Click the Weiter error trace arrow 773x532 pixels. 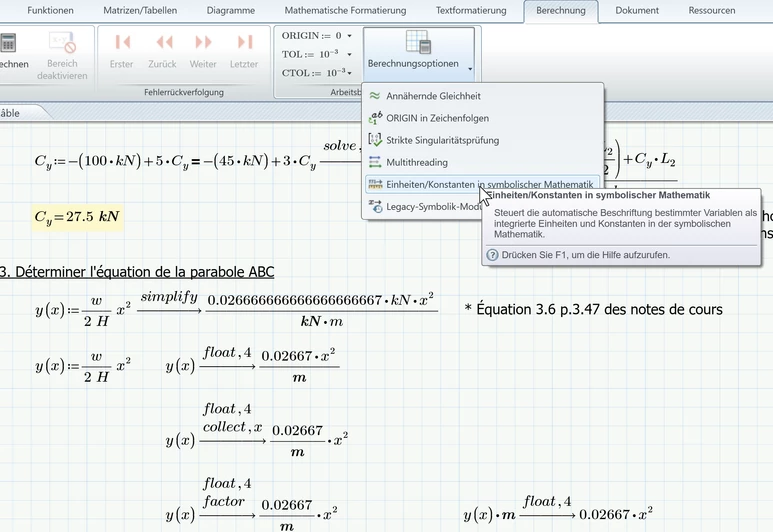[203, 42]
